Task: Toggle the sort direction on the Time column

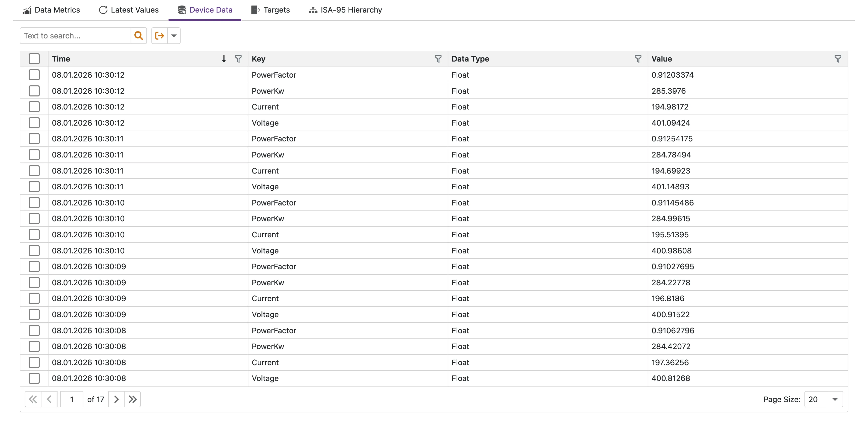Action: click(x=224, y=59)
